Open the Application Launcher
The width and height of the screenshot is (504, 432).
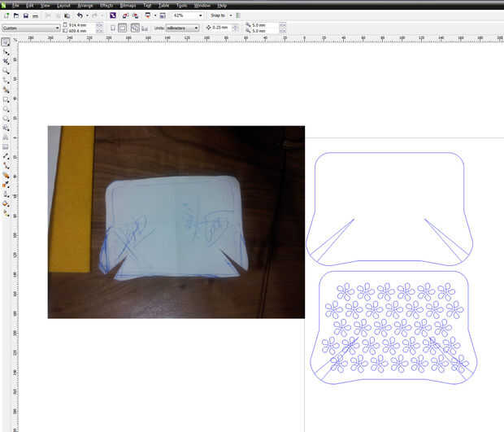148,15
